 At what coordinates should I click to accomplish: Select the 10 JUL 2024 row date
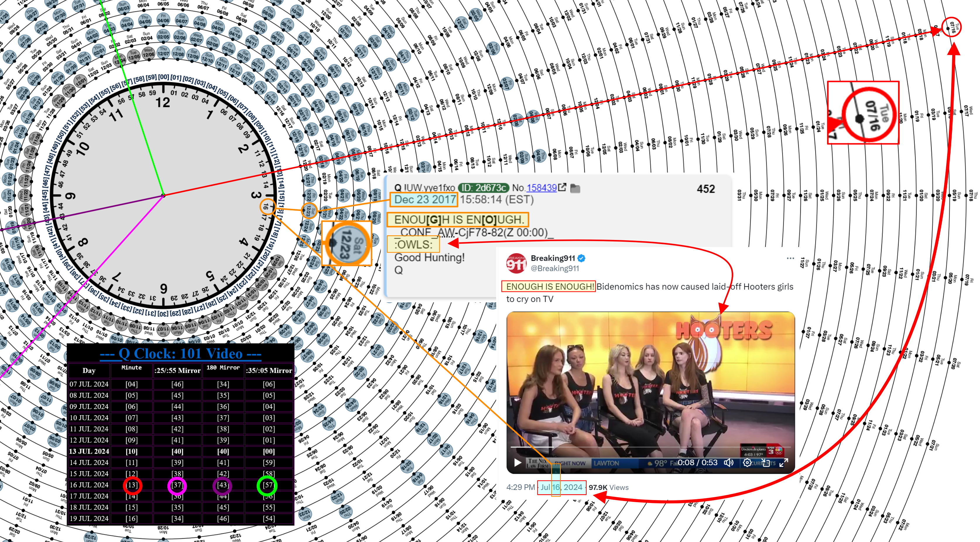(89, 418)
